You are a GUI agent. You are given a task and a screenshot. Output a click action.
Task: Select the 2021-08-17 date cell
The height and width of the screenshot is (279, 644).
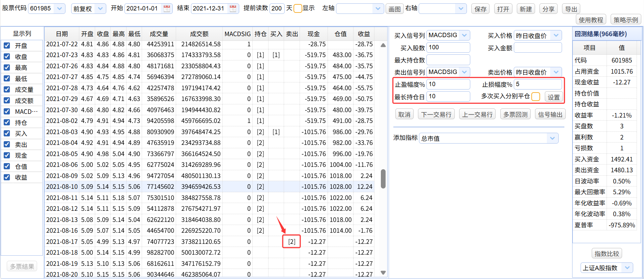pos(62,242)
